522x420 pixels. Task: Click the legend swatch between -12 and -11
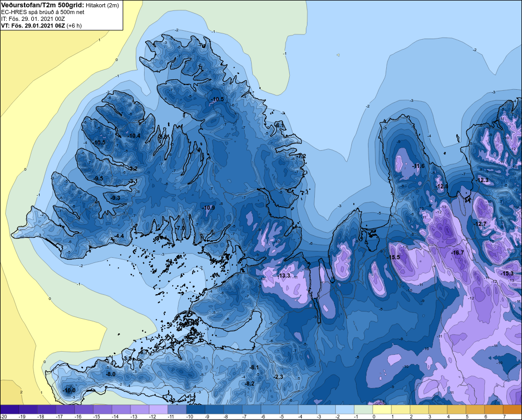(x=159, y=410)
